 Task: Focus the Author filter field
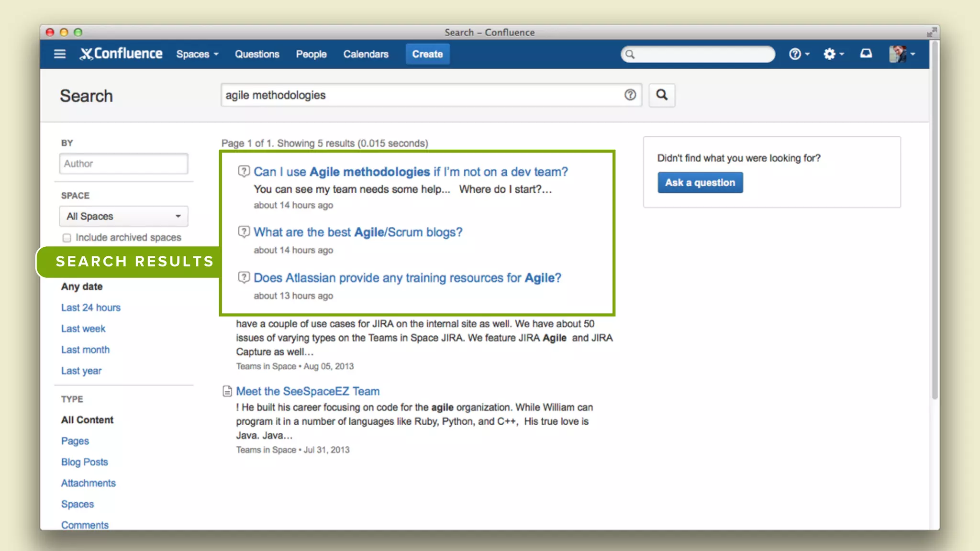pyautogui.click(x=123, y=164)
